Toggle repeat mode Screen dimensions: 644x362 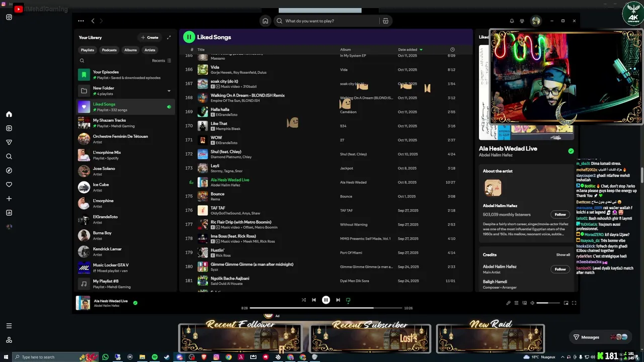coord(348,300)
